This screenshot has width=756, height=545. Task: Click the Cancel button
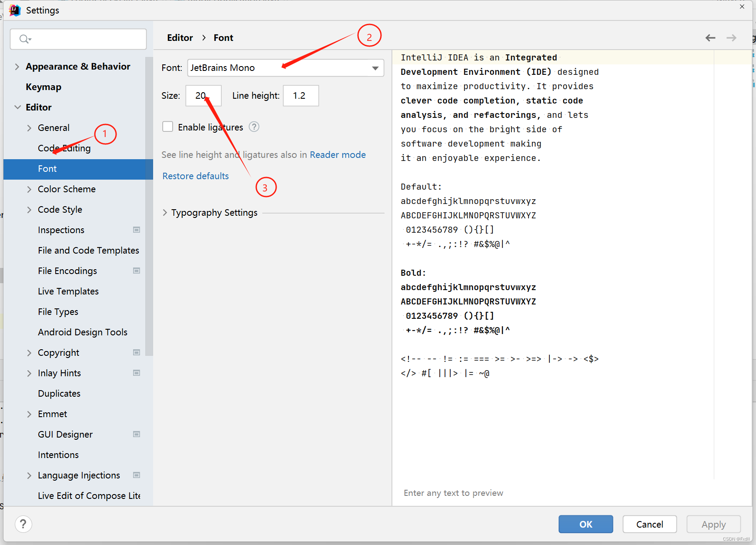pos(649,524)
